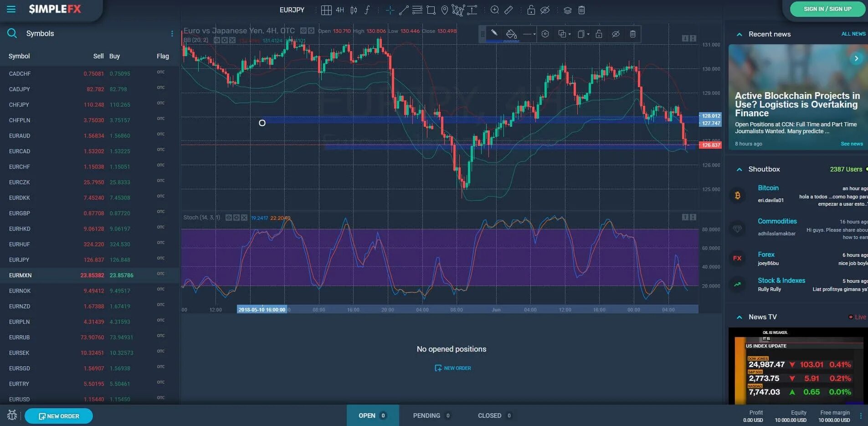The height and width of the screenshot is (426, 868).
Task: Click the zoom-in magnifier on the chart toolbar
Action: (x=495, y=10)
